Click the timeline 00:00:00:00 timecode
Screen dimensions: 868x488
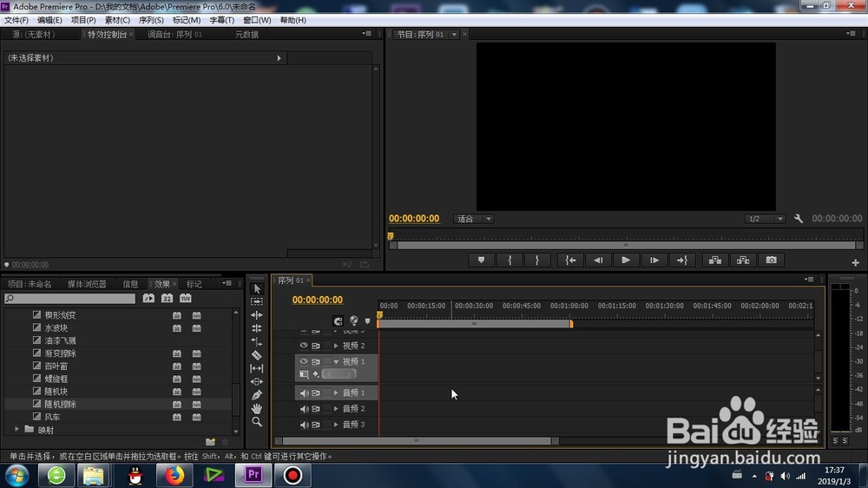tap(317, 300)
